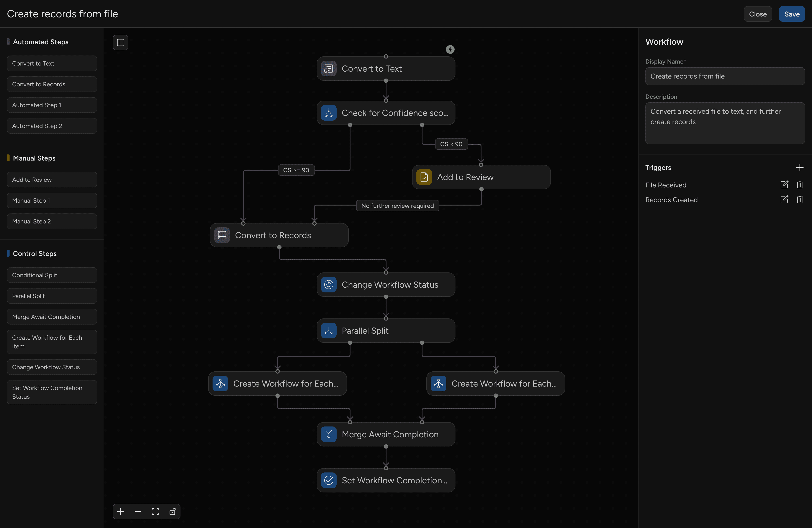
Task: Select the Merge Await Completion node
Action: click(x=386, y=434)
